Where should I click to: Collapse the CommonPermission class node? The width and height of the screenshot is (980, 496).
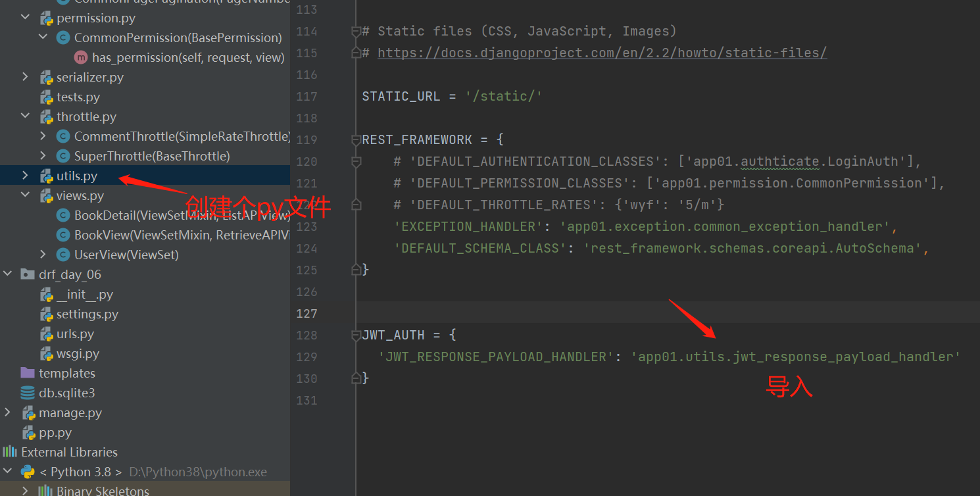[x=43, y=37]
